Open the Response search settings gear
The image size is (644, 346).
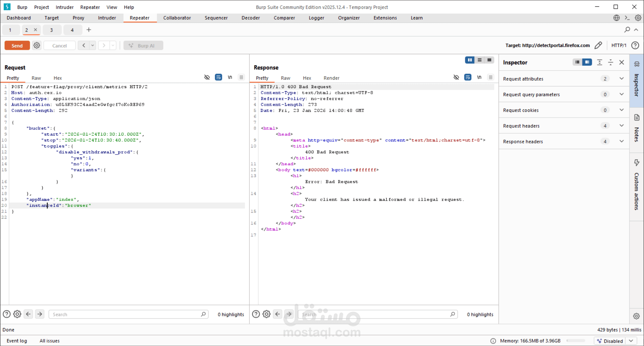tap(266, 314)
